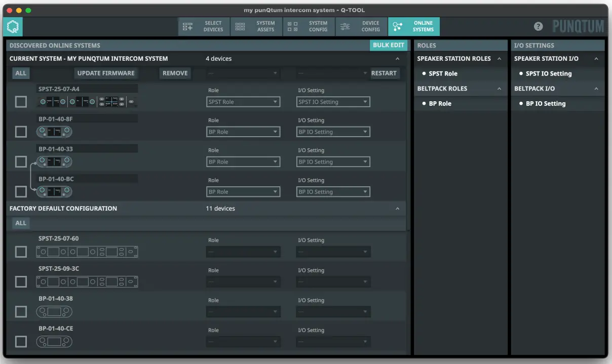Tick the checkbox for BP-01-40-BC
This screenshot has height=364, width=612.
coord(21,191)
